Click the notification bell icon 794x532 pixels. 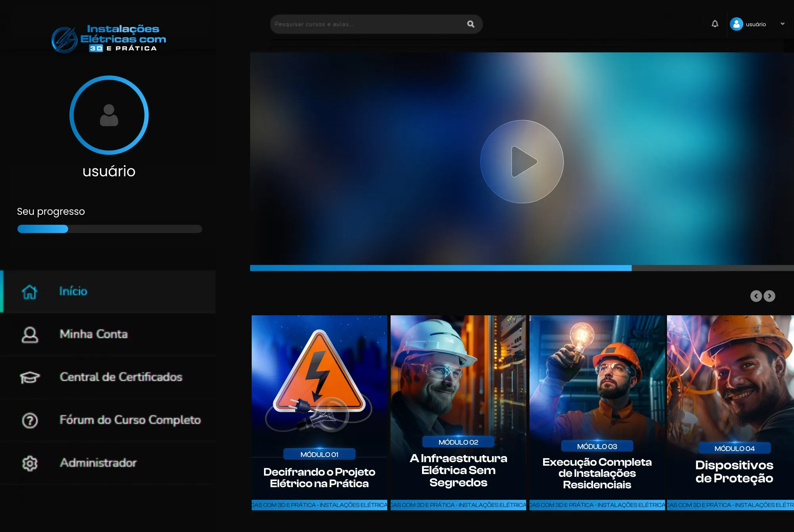pyautogui.click(x=715, y=24)
